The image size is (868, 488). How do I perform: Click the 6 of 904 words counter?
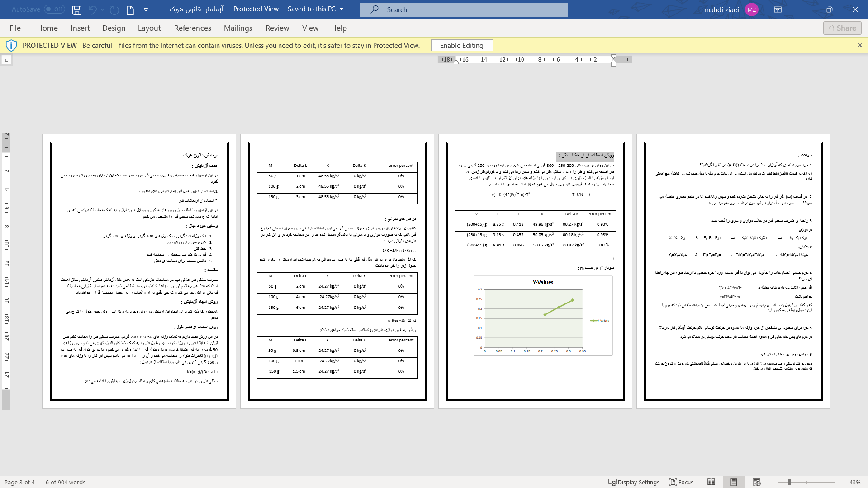[x=66, y=482]
